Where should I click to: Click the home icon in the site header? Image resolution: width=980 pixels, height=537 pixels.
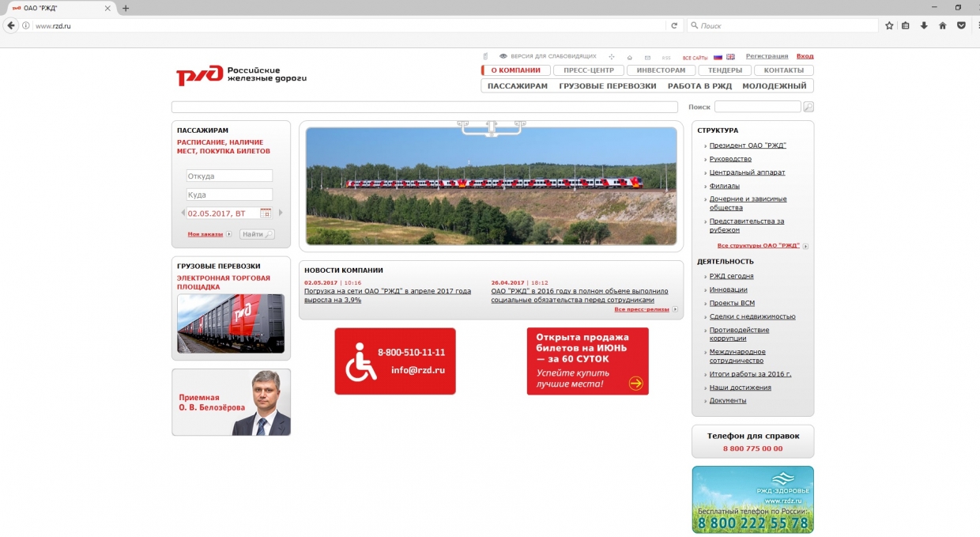click(x=630, y=57)
